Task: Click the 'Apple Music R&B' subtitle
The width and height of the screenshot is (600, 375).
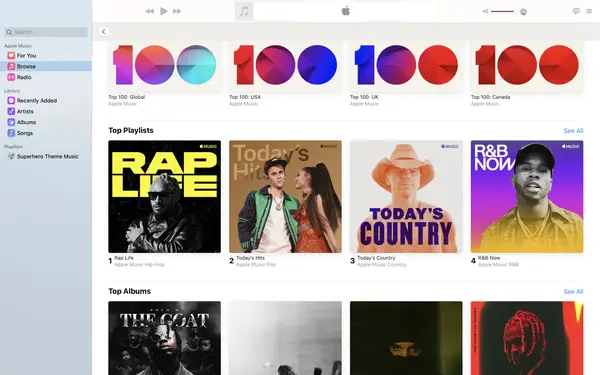Action: click(498, 264)
